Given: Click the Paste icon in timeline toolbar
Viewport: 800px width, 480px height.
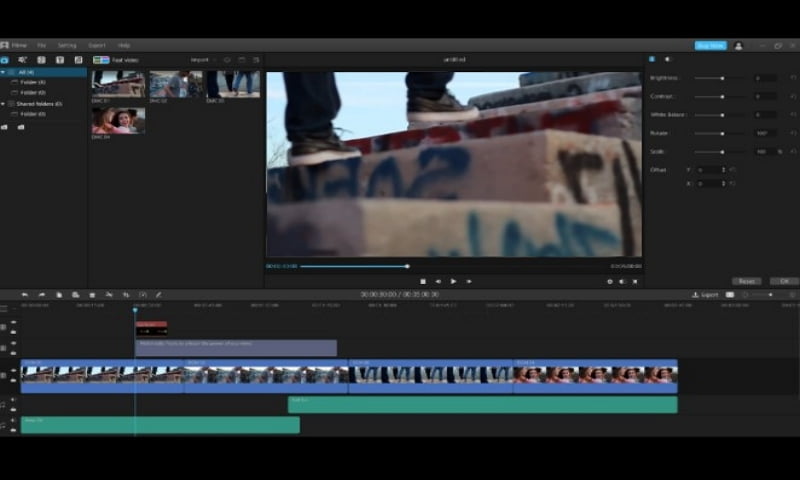Looking at the screenshot, I should (x=76, y=295).
